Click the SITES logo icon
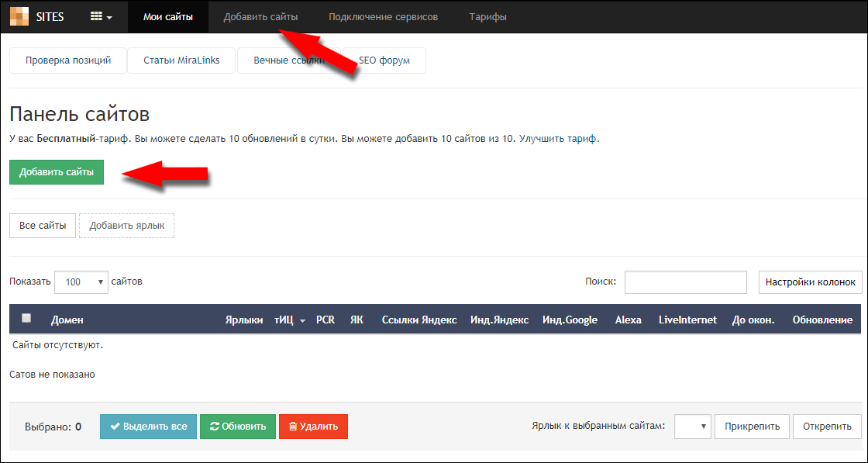Image resolution: width=868 pixels, height=463 pixels. (x=19, y=16)
